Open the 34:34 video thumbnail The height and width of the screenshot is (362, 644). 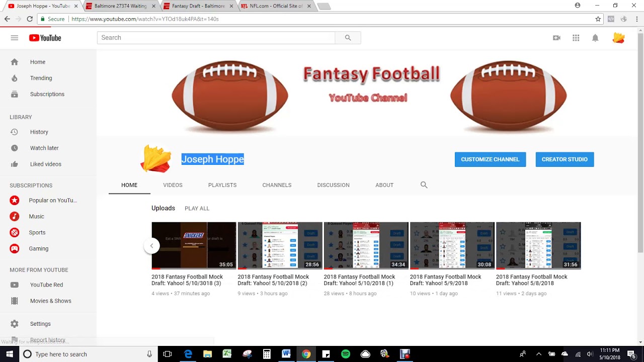point(366,246)
